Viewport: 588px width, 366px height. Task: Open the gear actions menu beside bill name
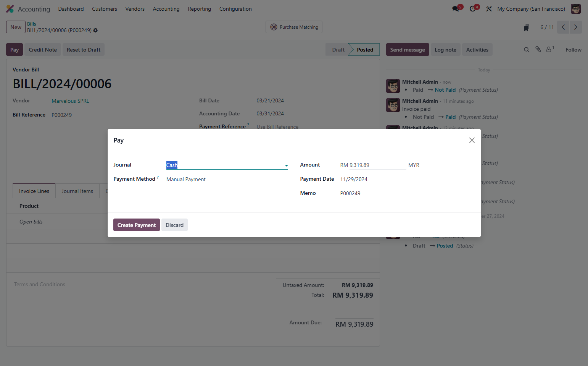(95, 30)
